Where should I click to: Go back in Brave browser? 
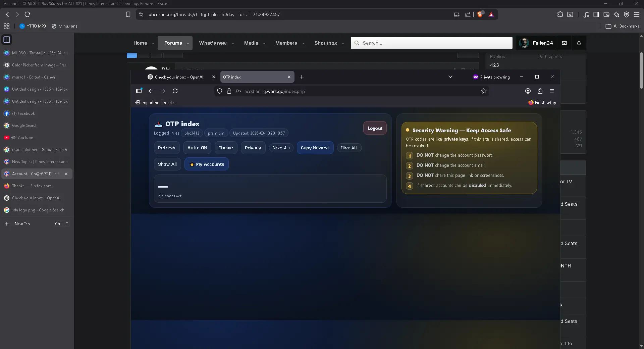(7, 14)
